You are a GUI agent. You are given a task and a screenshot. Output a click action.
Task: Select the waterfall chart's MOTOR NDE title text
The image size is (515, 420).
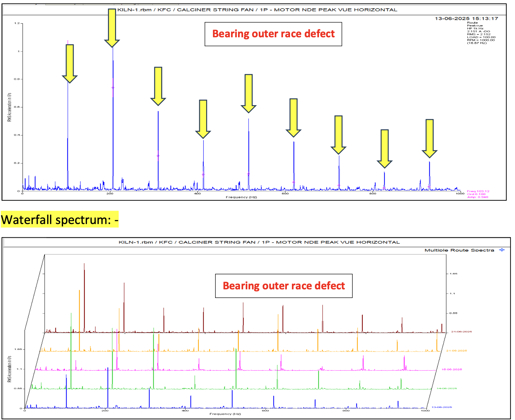click(259, 242)
